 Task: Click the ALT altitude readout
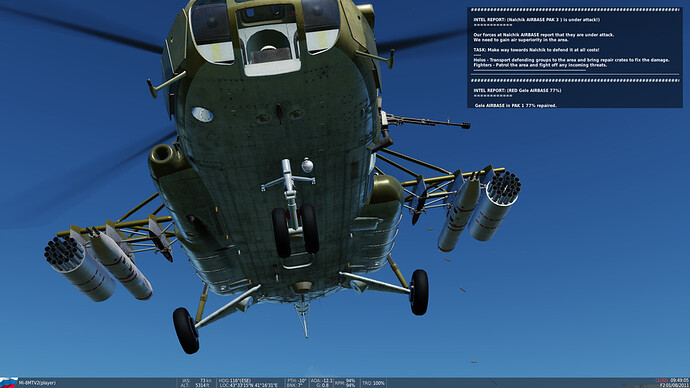coord(197,385)
